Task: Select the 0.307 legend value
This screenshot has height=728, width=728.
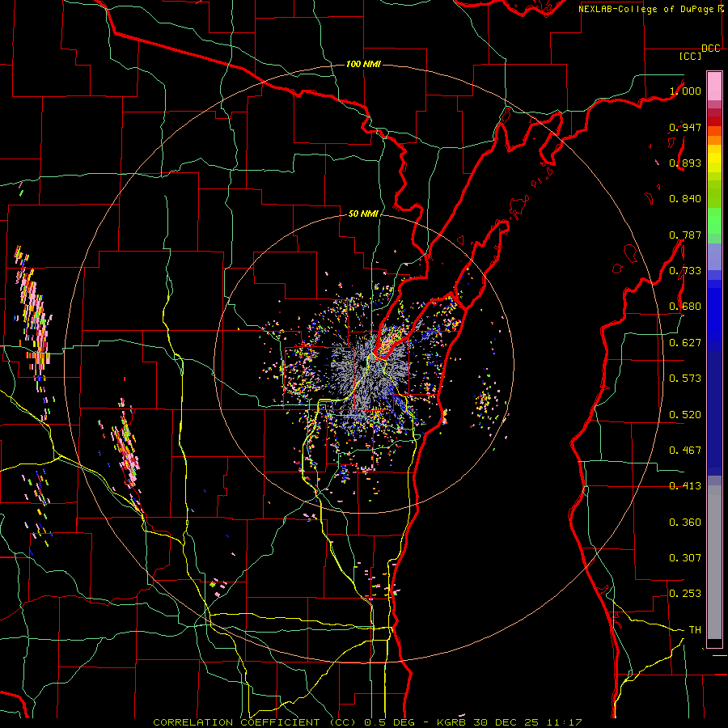Action: (x=685, y=557)
